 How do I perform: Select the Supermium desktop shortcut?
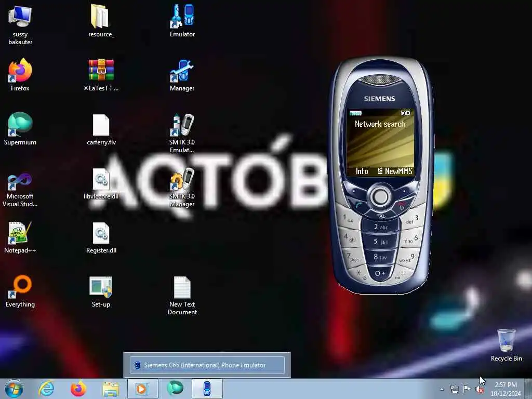tap(20, 129)
